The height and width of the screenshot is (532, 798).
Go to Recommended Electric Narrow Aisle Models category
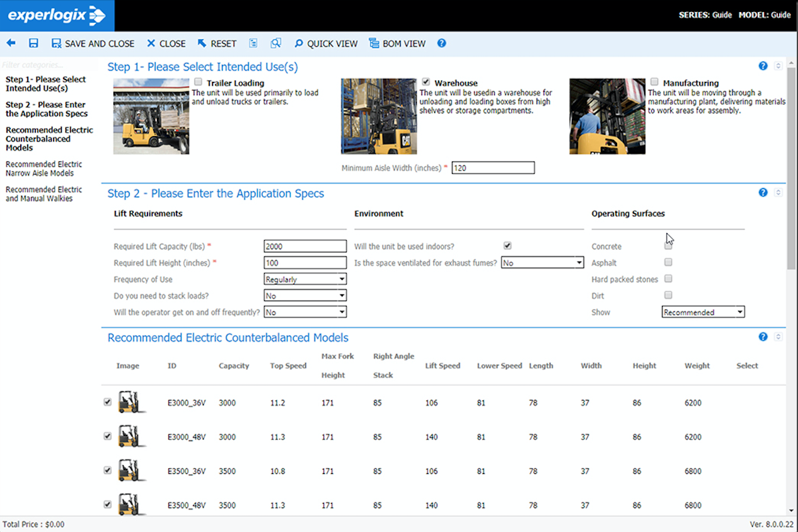coord(44,169)
